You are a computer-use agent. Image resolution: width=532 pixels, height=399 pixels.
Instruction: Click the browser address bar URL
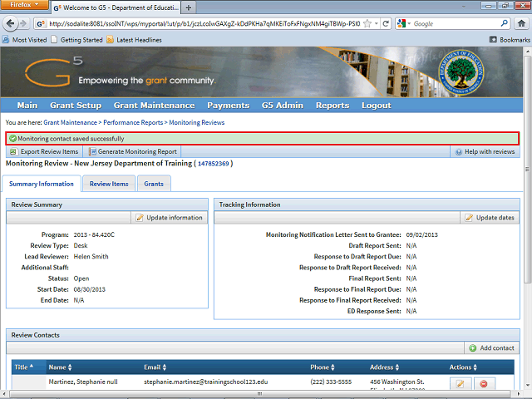(204, 23)
